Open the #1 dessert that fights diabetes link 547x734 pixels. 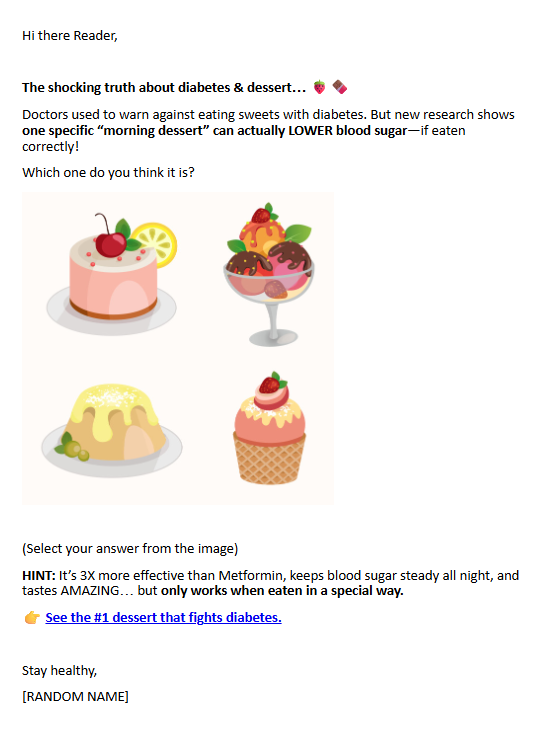click(163, 617)
